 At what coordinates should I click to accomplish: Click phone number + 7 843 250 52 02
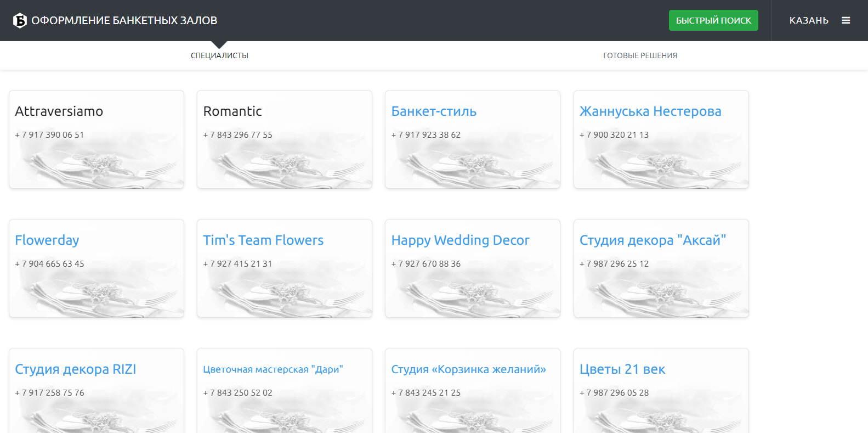pyautogui.click(x=237, y=393)
